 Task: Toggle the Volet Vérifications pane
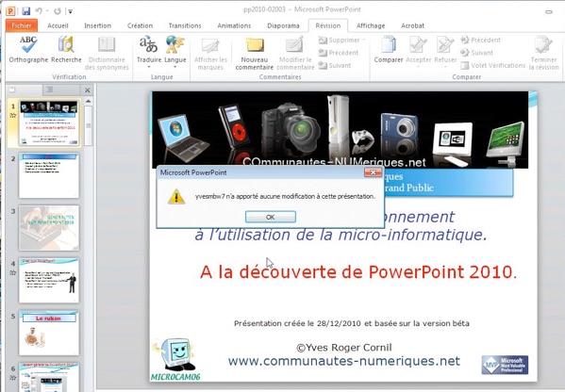493,65
